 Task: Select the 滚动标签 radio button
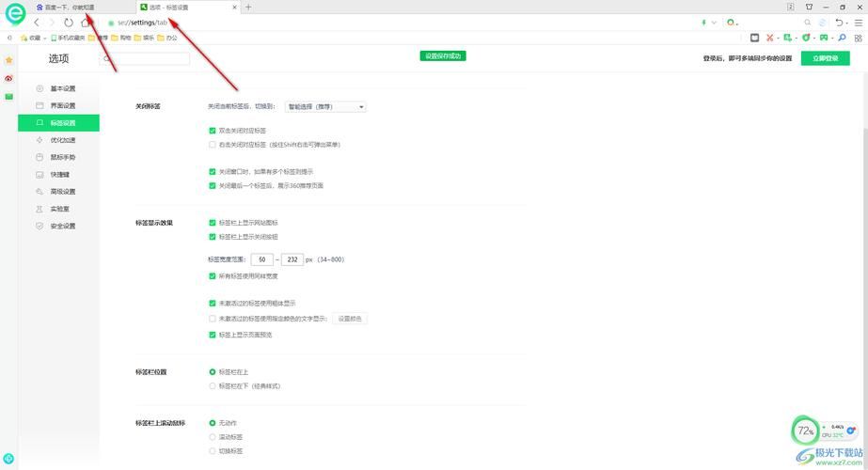click(212, 437)
